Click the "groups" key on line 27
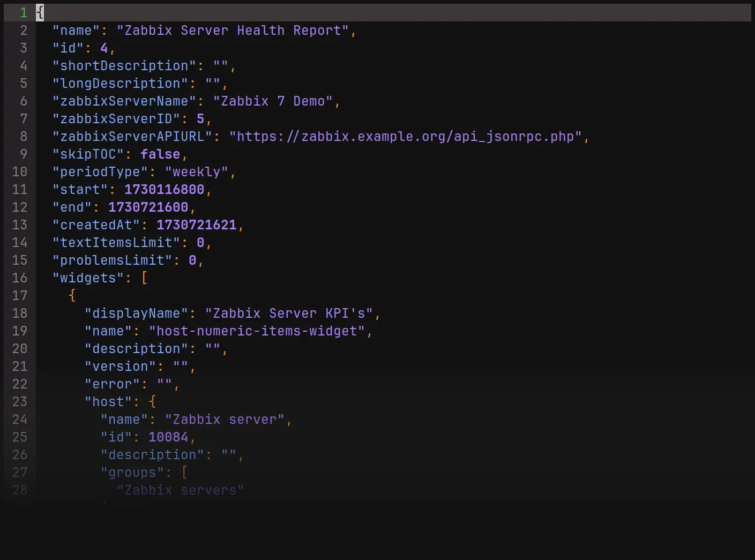Viewport: 755px width, 560px height. coord(132,473)
